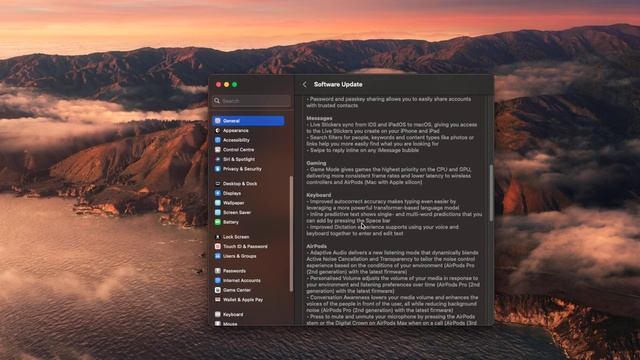This screenshot has width=640, height=360.
Task: Click the Keyboard icon
Action: pos(218,314)
